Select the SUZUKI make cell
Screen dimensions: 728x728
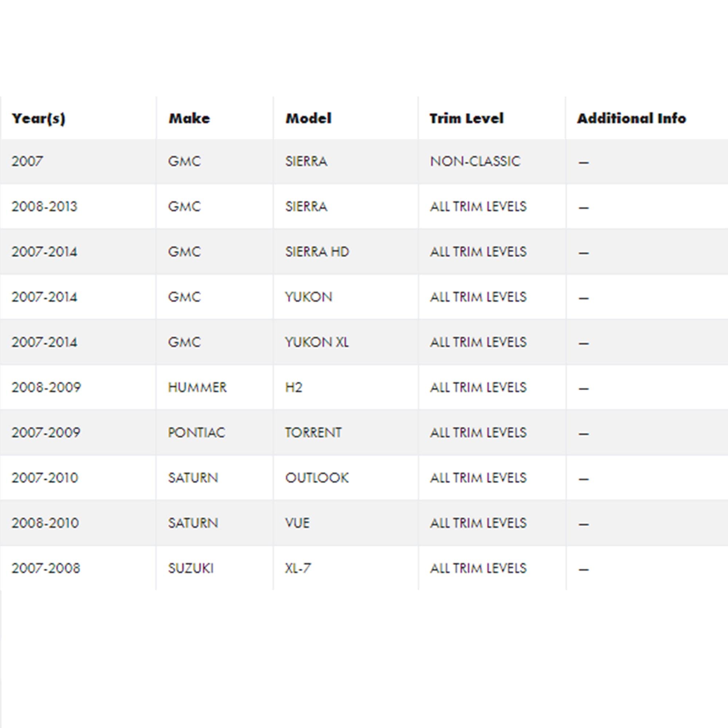click(191, 568)
